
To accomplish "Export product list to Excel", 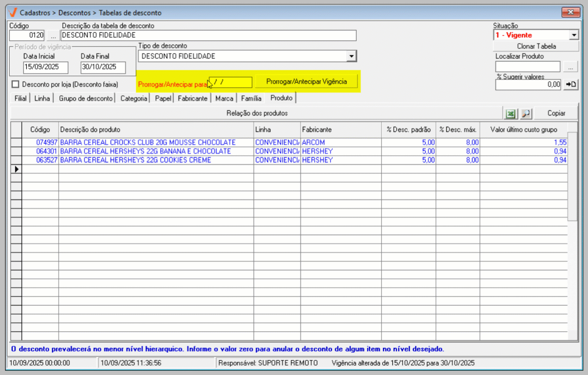I will tap(511, 113).
